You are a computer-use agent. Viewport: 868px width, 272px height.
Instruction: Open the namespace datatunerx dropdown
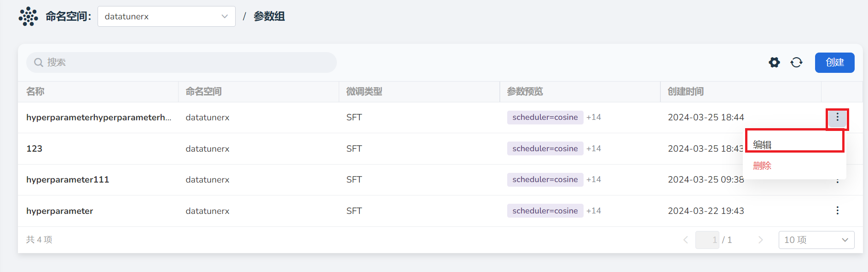point(167,17)
